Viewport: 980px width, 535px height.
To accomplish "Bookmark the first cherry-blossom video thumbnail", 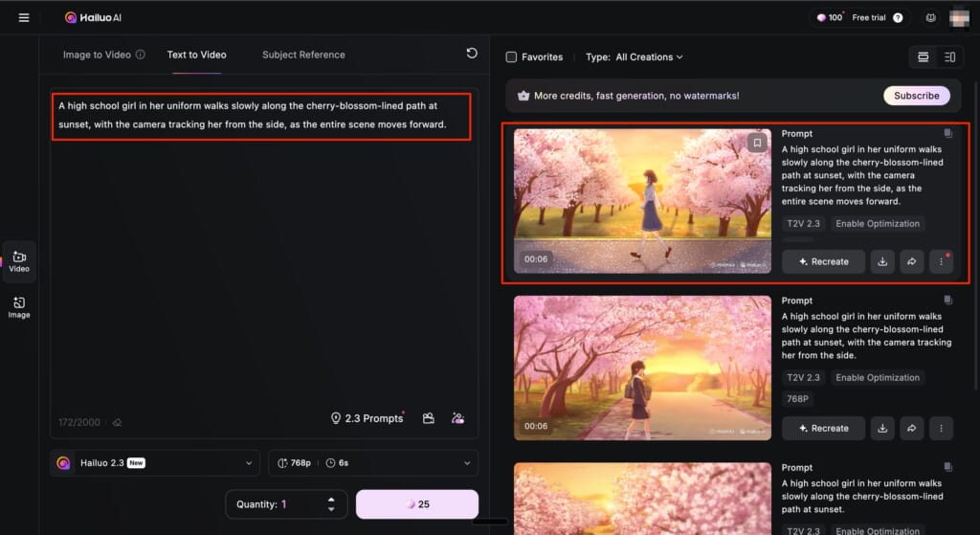I will coord(757,143).
